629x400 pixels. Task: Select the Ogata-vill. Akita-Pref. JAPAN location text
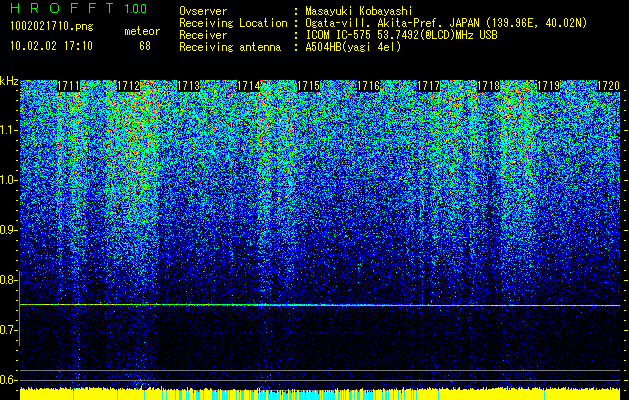point(446,23)
